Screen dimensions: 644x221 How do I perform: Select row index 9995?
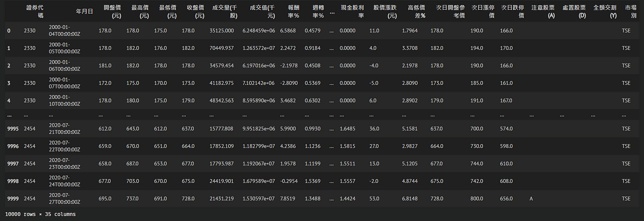click(13, 129)
